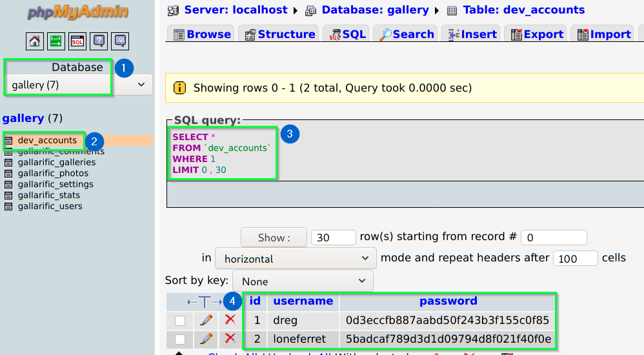Sort by the password column header
The width and height of the screenshot is (644, 355).
click(x=448, y=301)
